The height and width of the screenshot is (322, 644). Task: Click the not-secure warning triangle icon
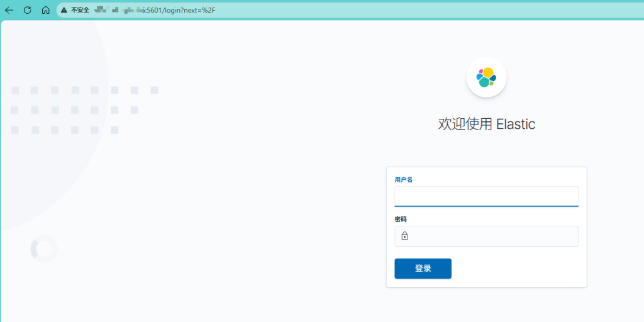coord(64,10)
